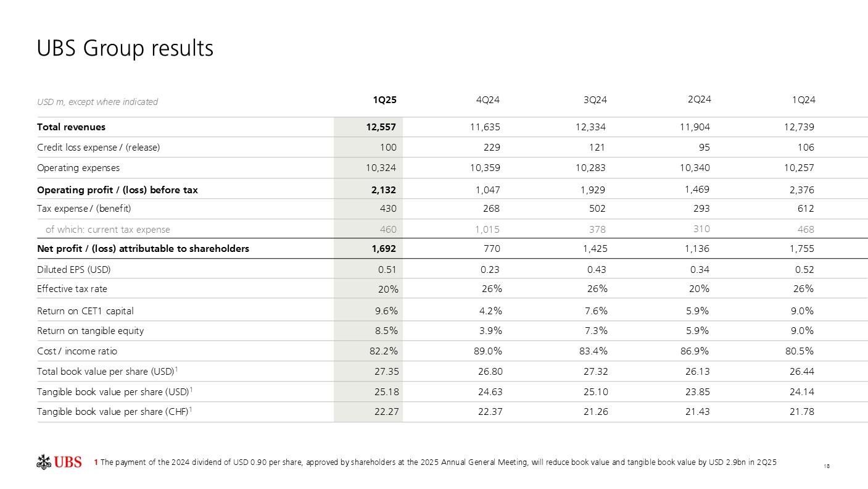The image size is (868, 489).
Task: Select the slide title 'UBS Group results'
Action: click(x=125, y=48)
